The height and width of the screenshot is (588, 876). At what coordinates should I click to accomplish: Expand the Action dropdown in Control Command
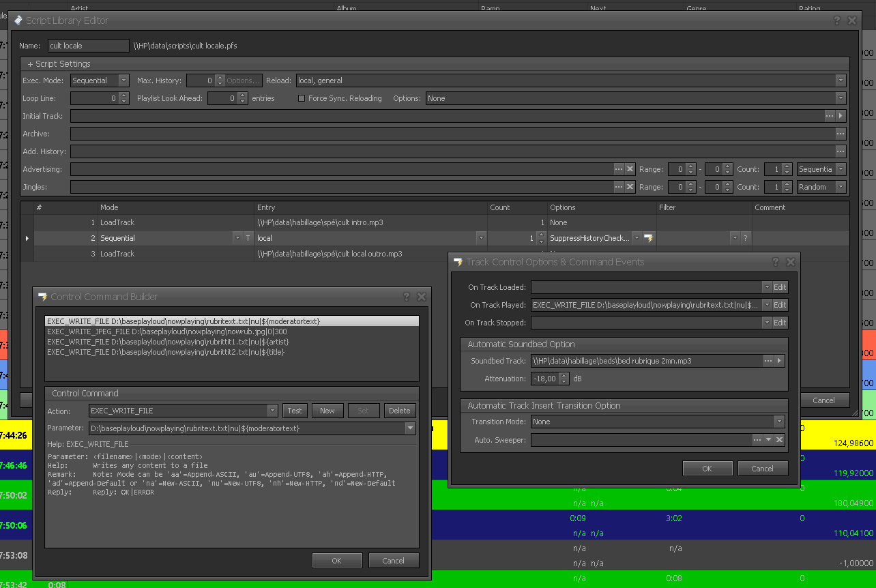point(272,411)
